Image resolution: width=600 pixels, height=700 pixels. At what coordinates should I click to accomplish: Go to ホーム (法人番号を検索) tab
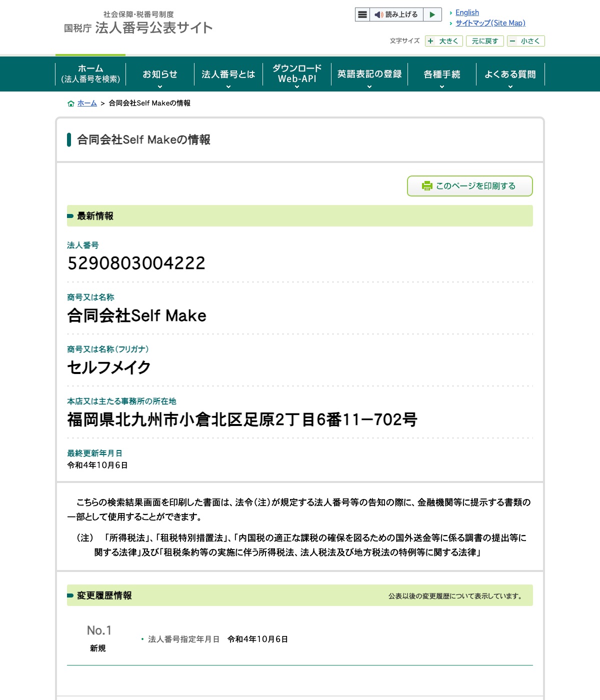[90, 73]
